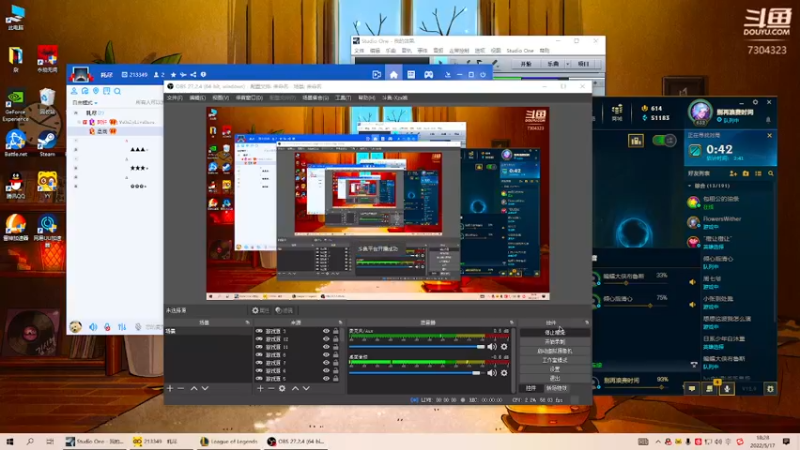The image size is (800, 450).
Task: Select friend FlowersWither in LoL list
Action: (x=731, y=222)
